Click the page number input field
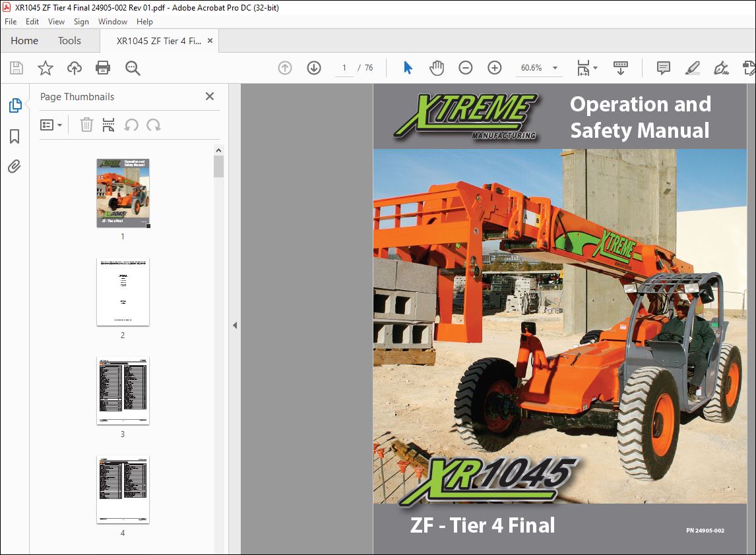The height and width of the screenshot is (555, 756). [344, 68]
